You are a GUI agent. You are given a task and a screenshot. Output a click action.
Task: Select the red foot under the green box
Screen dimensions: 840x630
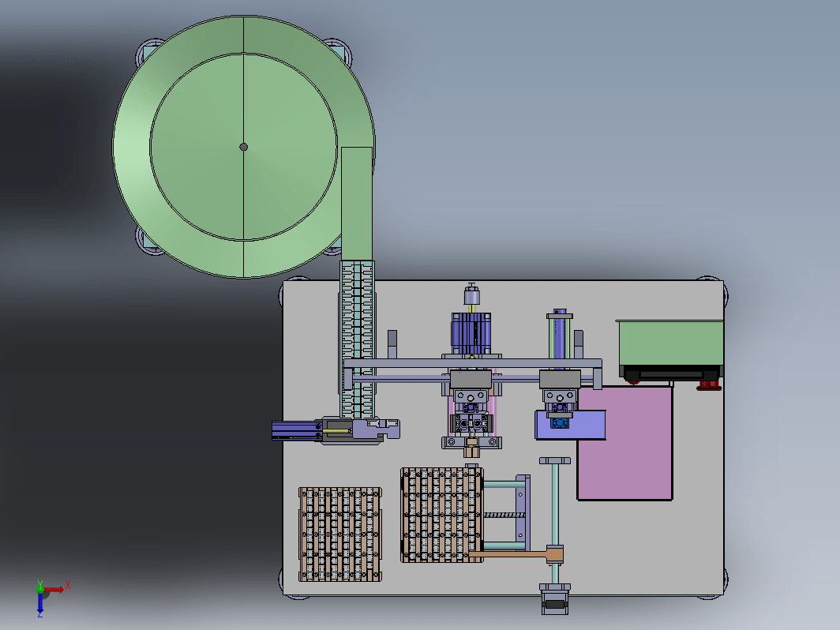(709, 384)
